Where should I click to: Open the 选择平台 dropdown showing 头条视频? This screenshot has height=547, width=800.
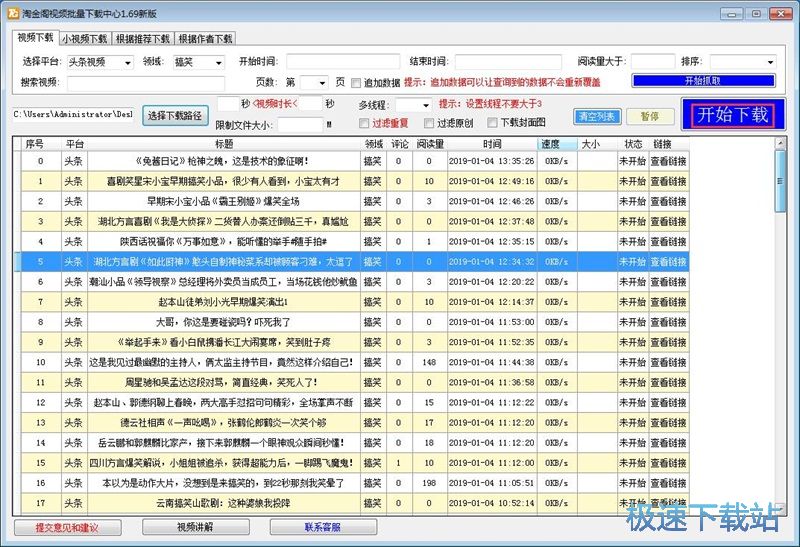(x=99, y=62)
